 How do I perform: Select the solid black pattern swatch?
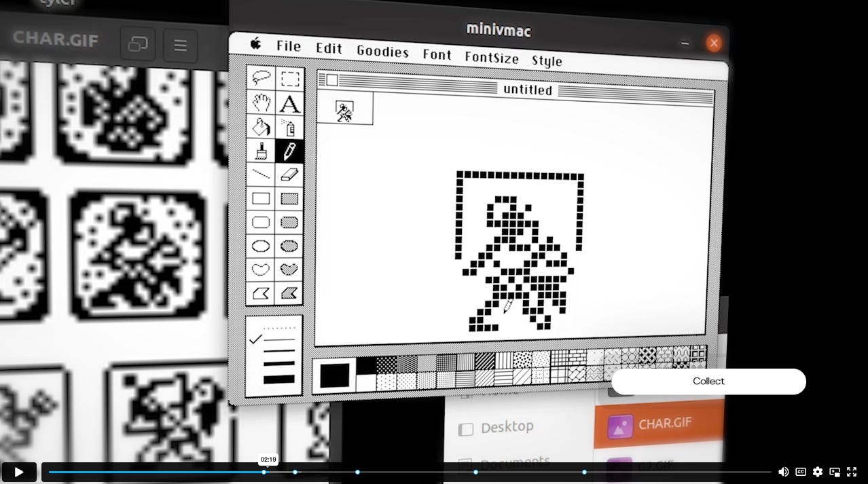367,365
